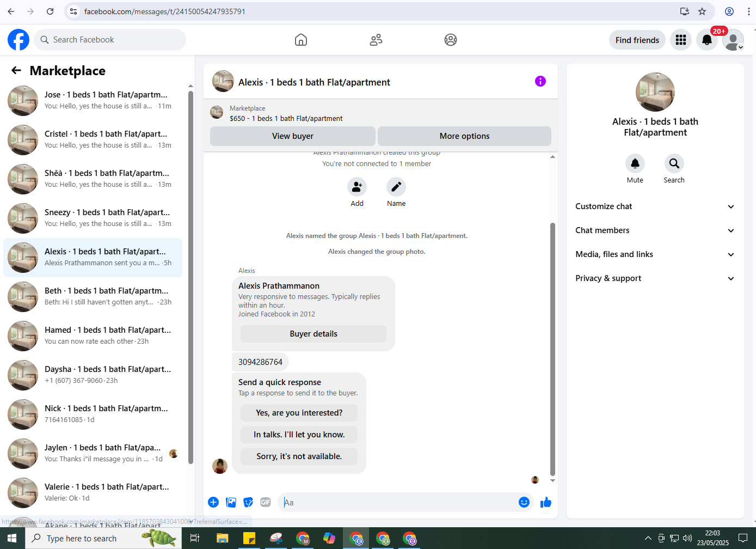The width and height of the screenshot is (756, 549).
Task: Reload the page in browser toolbar
Action: pos(50,11)
